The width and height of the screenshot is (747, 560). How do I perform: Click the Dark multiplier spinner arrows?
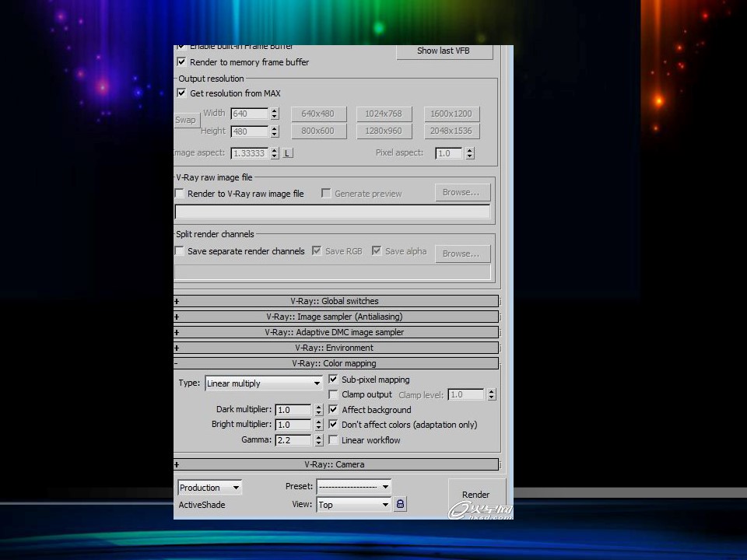[319, 410]
